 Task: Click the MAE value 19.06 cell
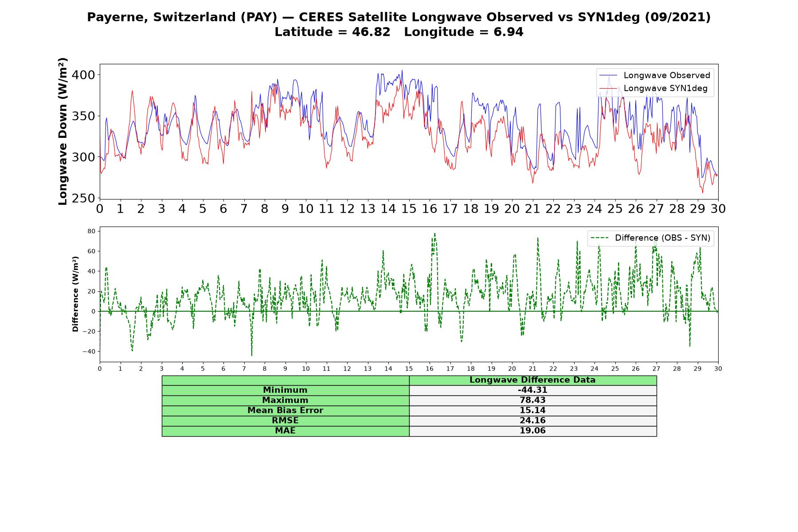coord(532,431)
